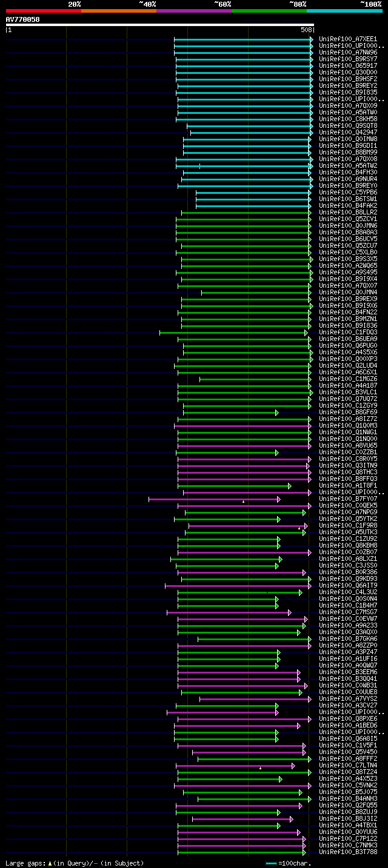Click the green ~80% identity legend segment
Image resolution: width=388 pixels, height=868 pixels.
click(x=269, y=11)
